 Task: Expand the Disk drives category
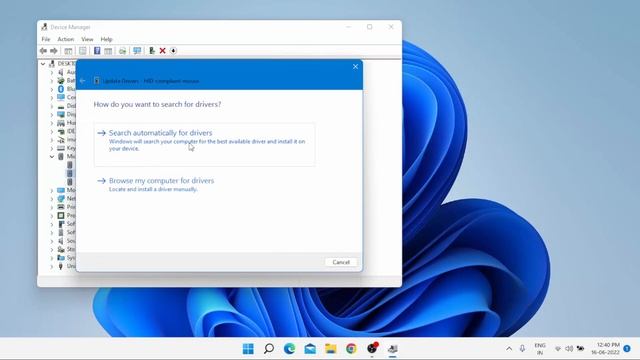(x=52, y=106)
